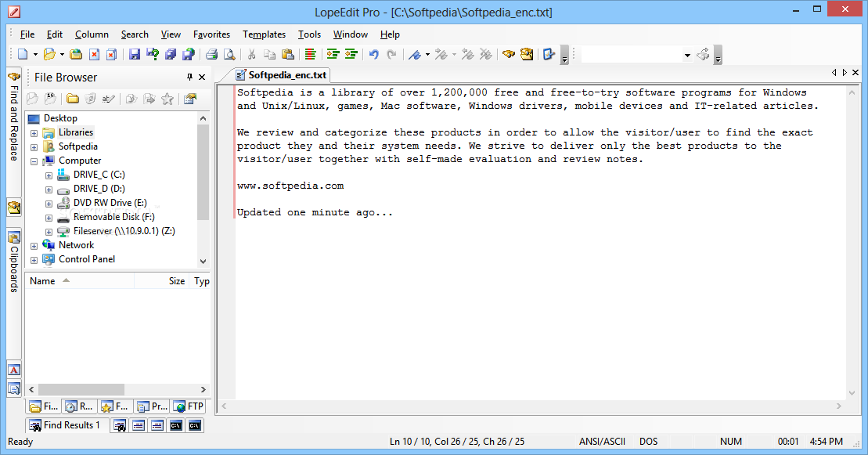Click the Copy toolbar icon

point(269,54)
